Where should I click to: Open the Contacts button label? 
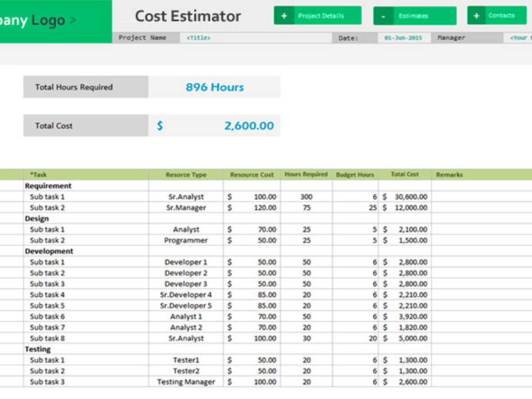point(501,16)
